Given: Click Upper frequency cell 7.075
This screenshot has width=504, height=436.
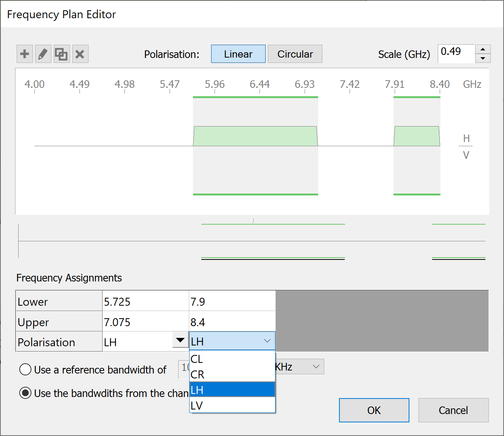Looking at the screenshot, I should pyautogui.click(x=146, y=322).
